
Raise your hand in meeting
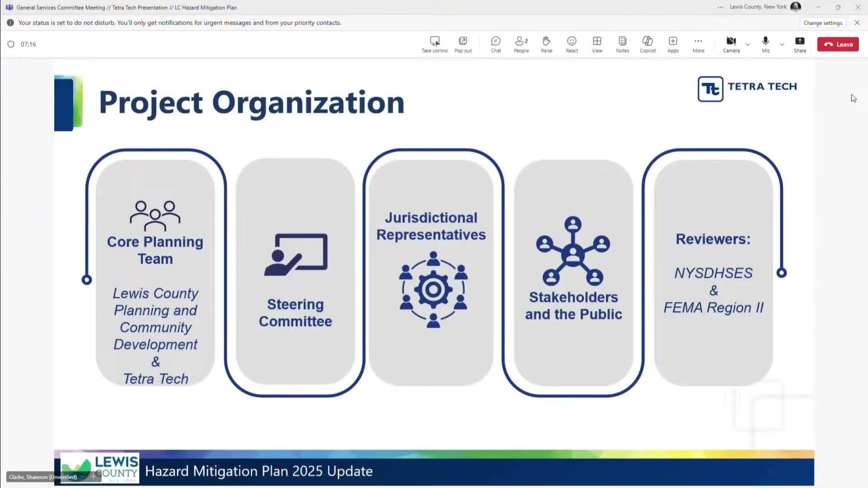tap(547, 44)
